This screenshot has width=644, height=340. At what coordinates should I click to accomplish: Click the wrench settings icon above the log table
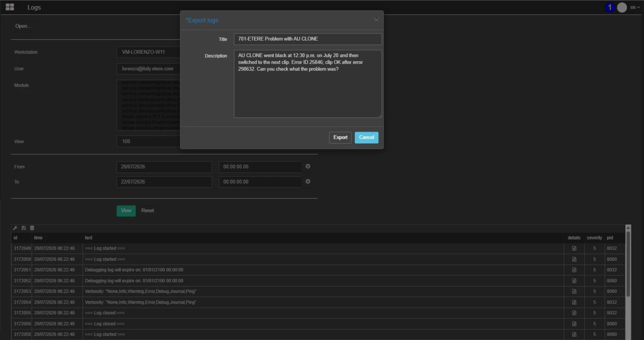tap(15, 228)
